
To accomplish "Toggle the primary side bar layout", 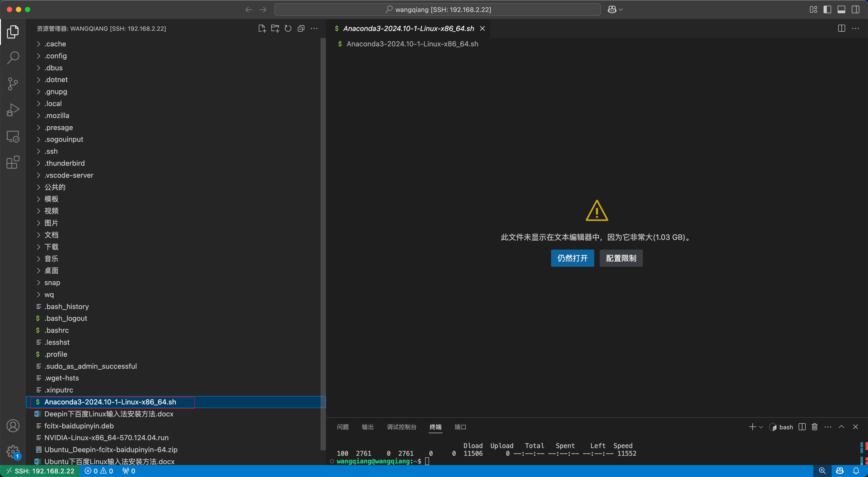I will point(827,9).
